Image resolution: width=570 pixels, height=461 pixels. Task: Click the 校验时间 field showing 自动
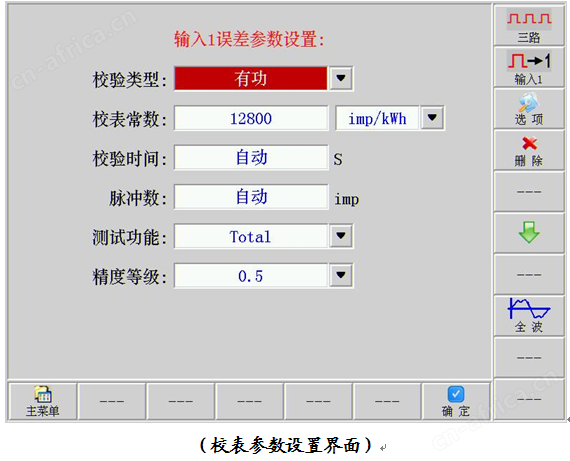[251, 157]
